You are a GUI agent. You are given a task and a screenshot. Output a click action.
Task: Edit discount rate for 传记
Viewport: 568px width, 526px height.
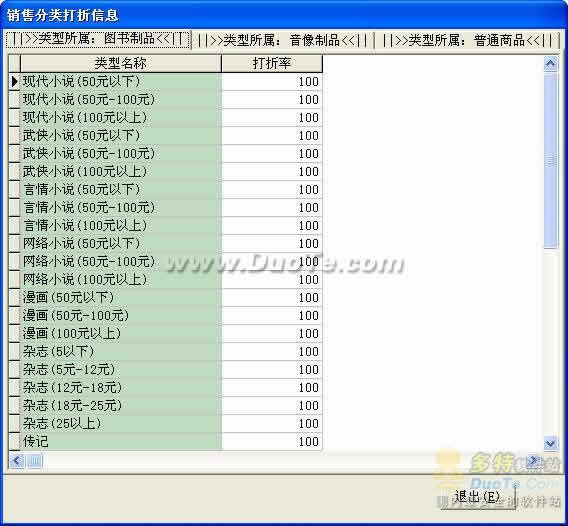click(272, 442)
